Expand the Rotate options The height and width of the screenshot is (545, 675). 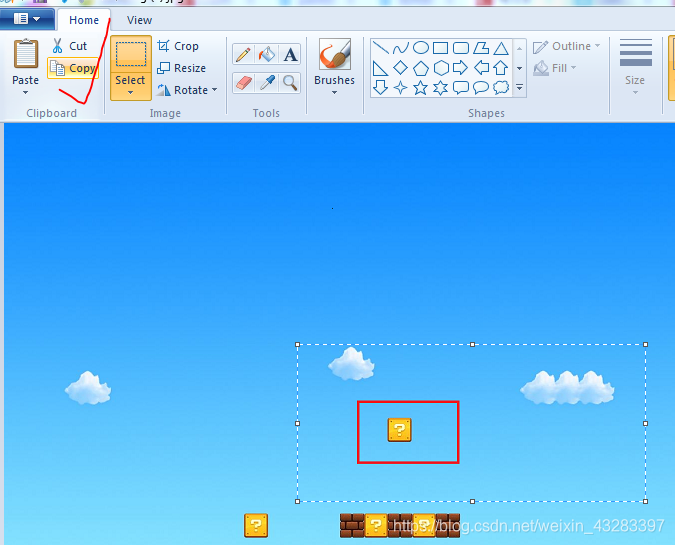215,90
